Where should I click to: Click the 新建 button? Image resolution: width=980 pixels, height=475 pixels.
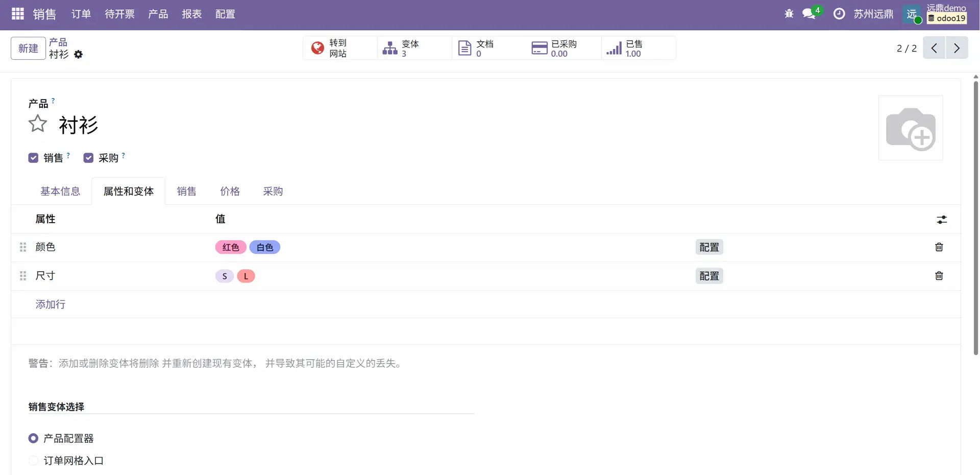coord(28,49)
